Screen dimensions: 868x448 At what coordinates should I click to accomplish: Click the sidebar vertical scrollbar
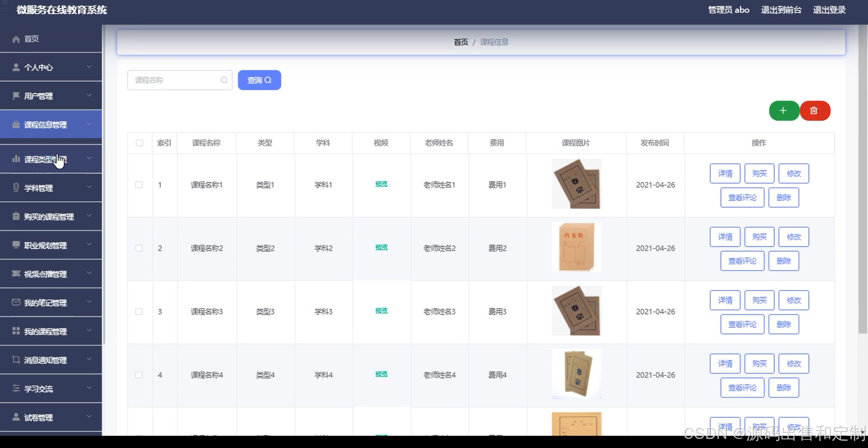pyautogui.click(x=104, y=185)
